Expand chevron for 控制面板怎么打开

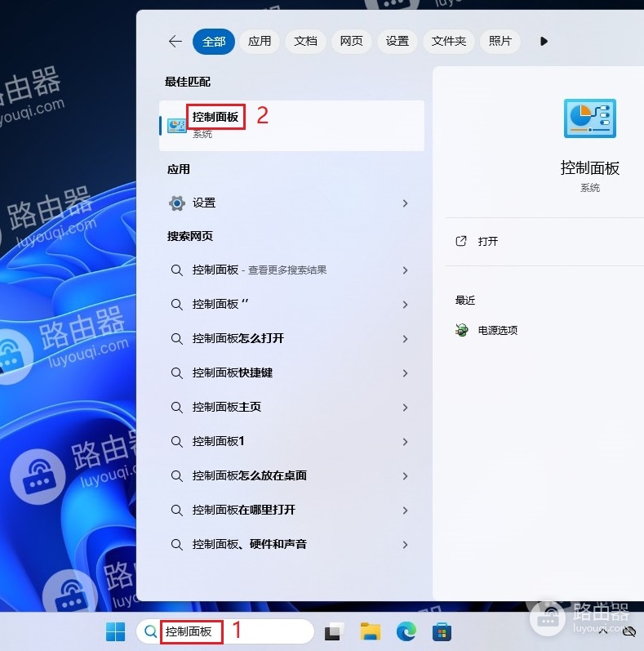(405, 339)
